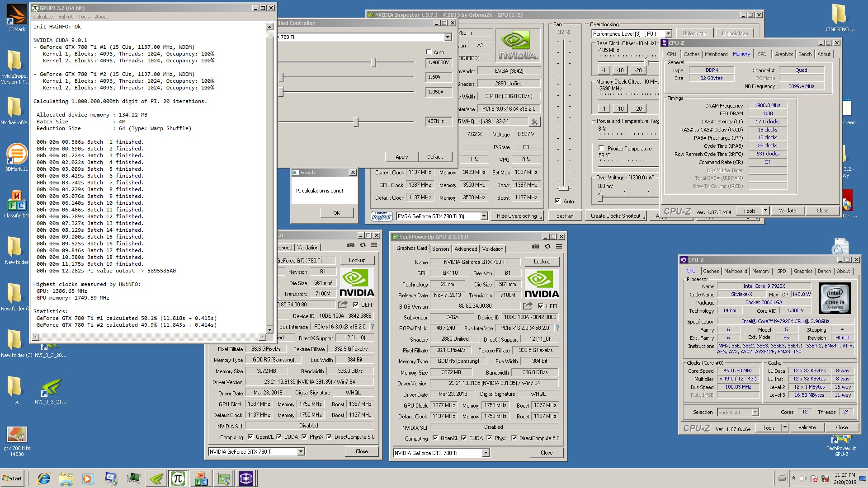Click GPU-Z screenshot camera icon
The width and height of the screenshot is (868, 488).
click(x=535, y=247)
